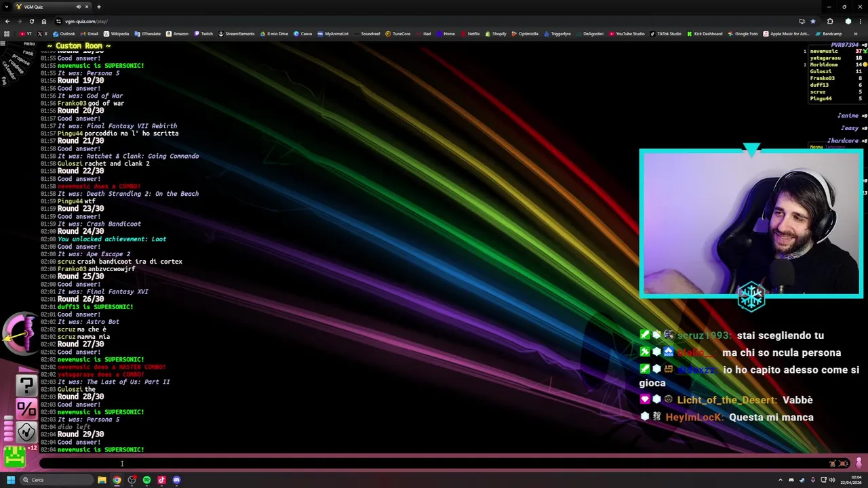Screen dimensions: 868x488
Task: Click the Custom Room heading
Action: pyautogui.click(x=79, y=45)
